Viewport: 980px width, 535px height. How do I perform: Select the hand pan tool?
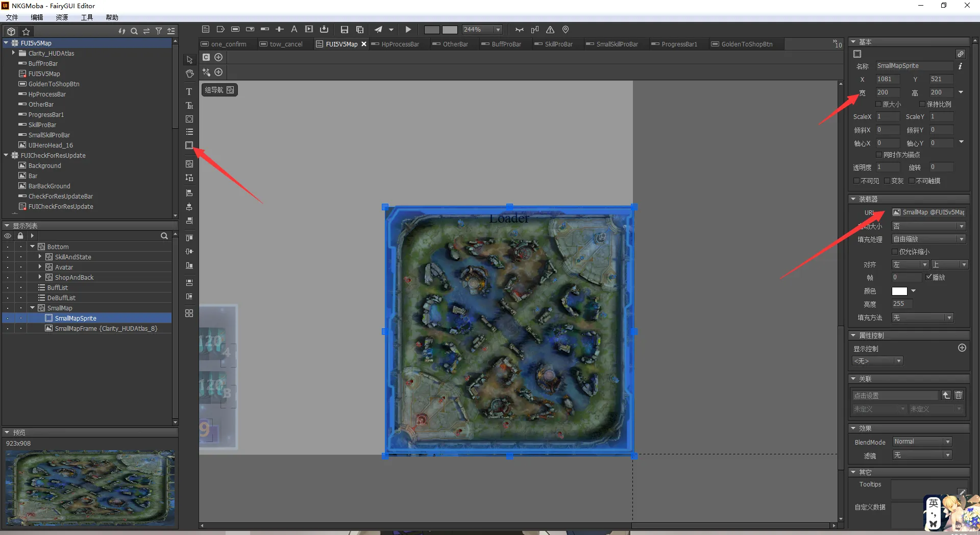pos(189,74)
